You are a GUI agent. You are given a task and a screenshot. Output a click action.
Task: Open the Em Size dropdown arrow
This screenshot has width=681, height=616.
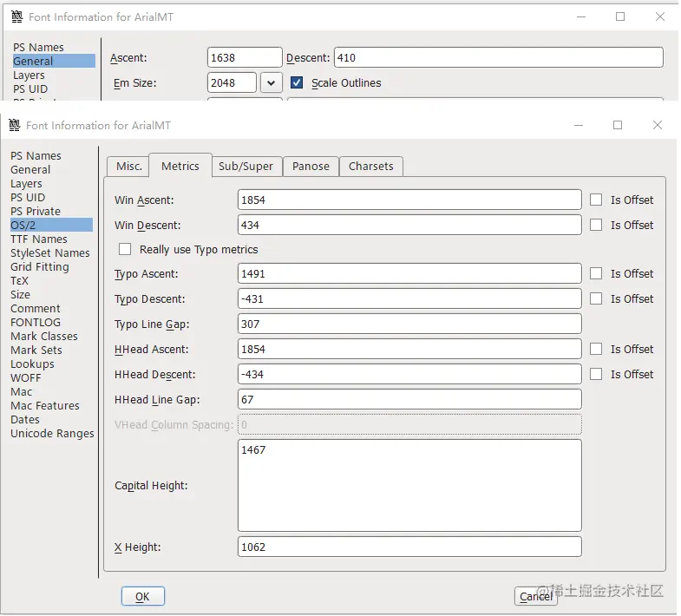coord(271,82)
